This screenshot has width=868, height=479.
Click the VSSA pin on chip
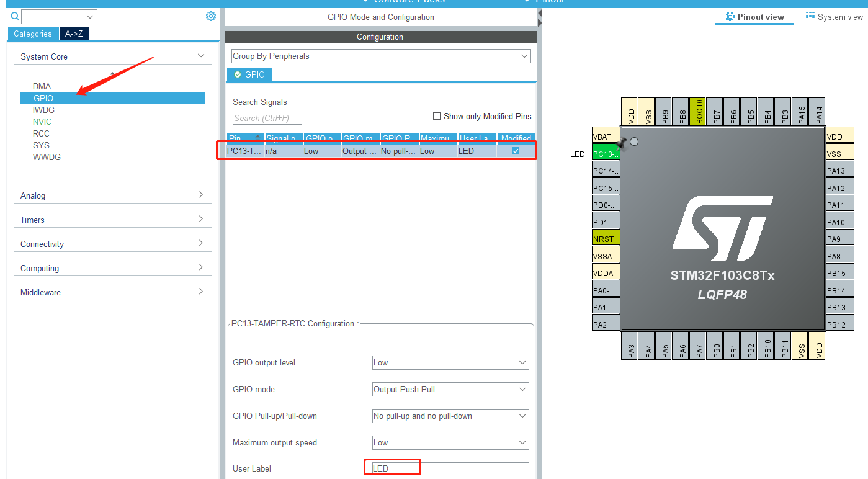point(606,256)
